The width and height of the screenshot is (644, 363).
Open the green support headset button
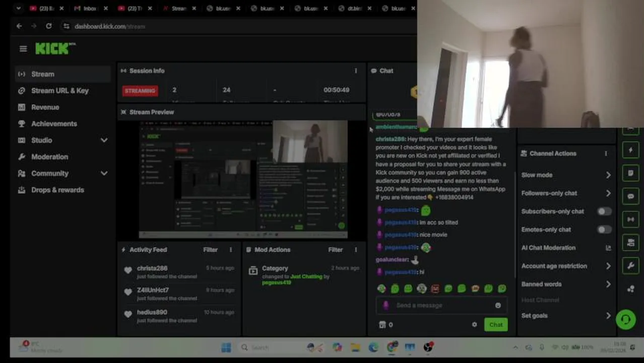point(625,319)
